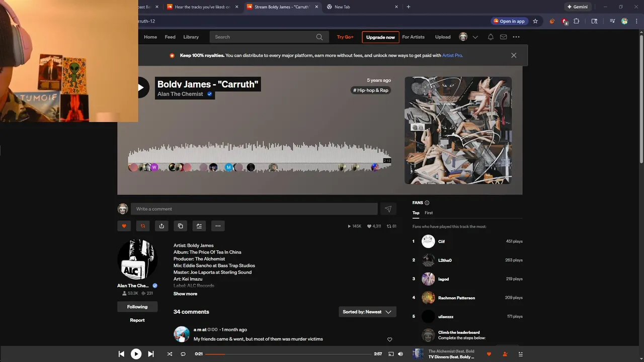
Task: Open the Chrome extensions puzzle icon
Action: [x=577, y=21]
